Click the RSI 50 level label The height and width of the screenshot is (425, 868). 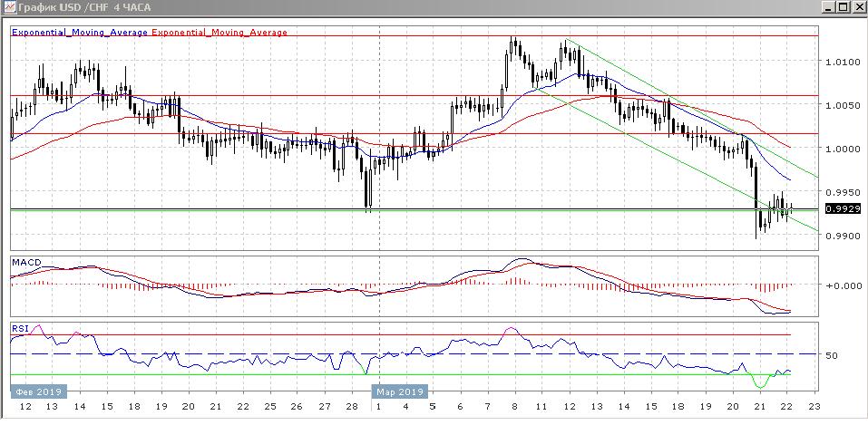click(831, 355)
